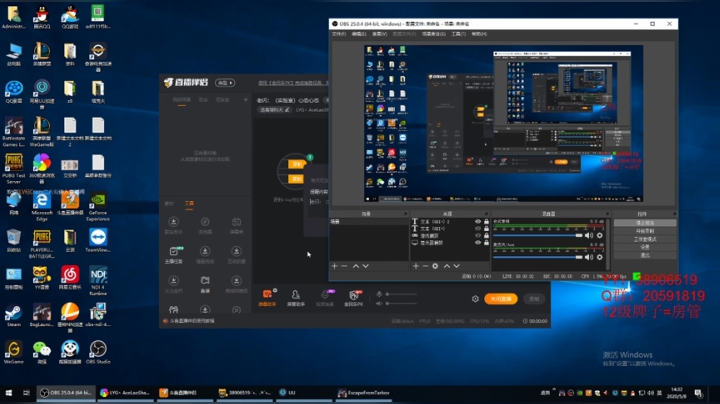Open the 全民乐PK tool in streaming companion
720x404 pixels.
354,297
